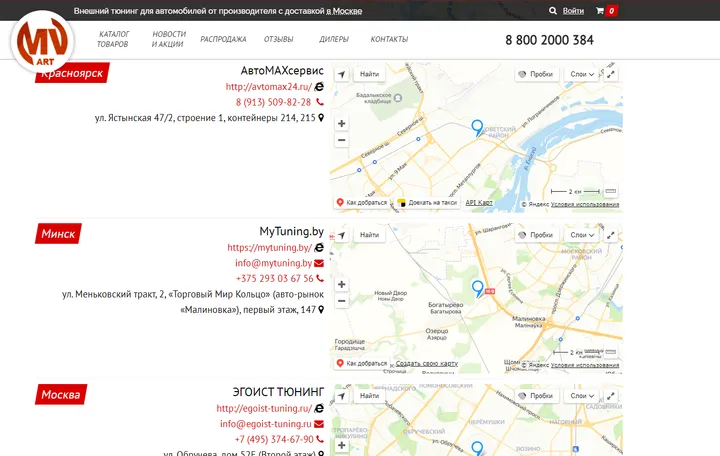Click Найти search button on Minsk map
The image size is (720, 456).
click(369, 235)
